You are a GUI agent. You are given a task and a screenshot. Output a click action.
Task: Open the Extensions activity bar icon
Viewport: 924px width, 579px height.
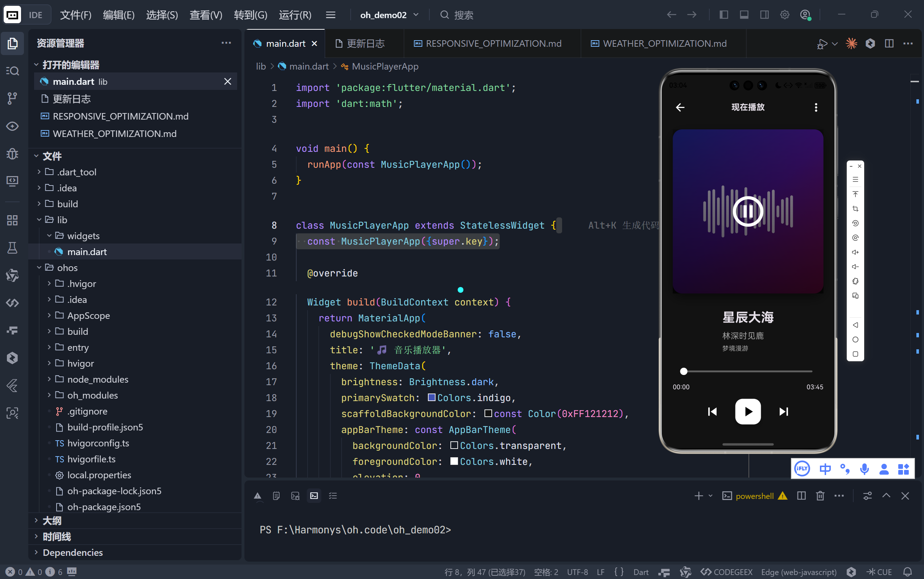click(x=12, y=220)
